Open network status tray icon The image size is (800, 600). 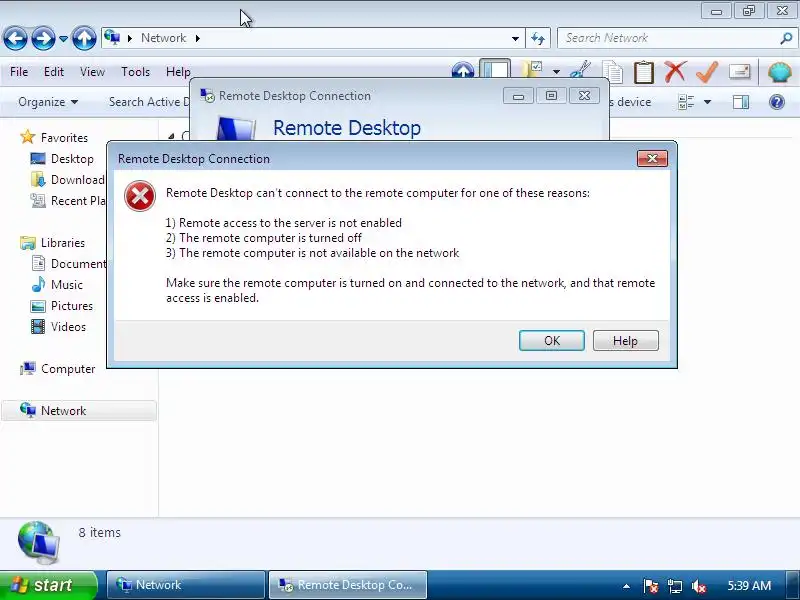(674, 586)
